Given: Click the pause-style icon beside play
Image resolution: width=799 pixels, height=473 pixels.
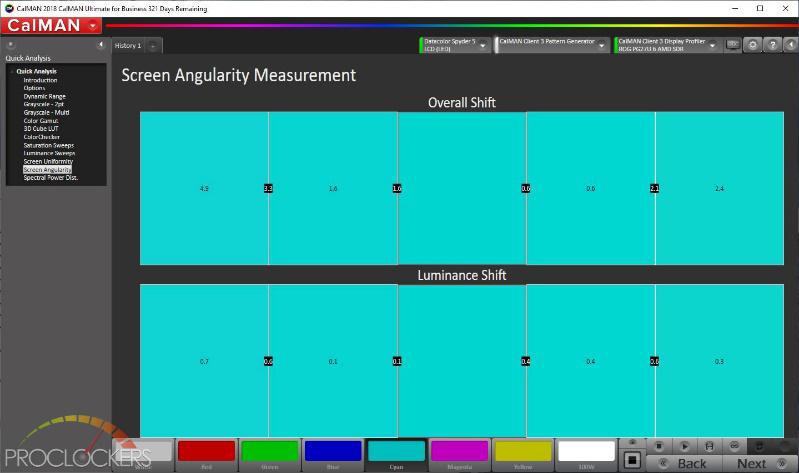Looking at the screenshot, I should pyautogui.click(x=709, y=446).
